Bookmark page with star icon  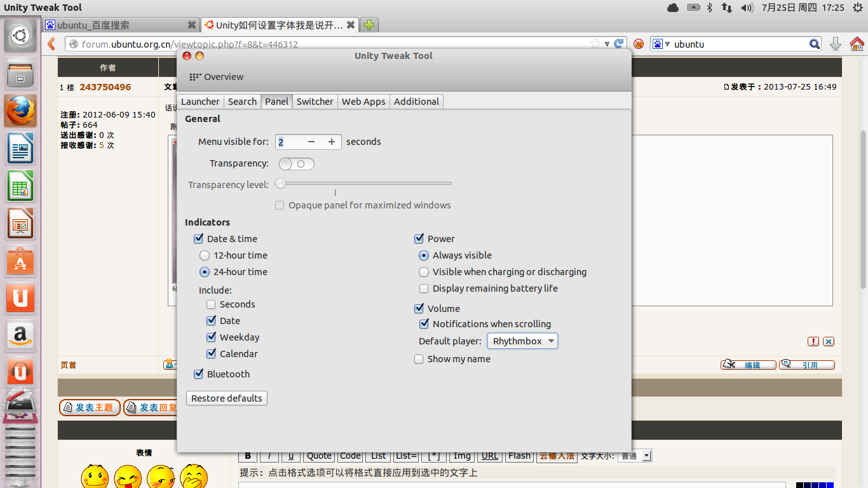tap(595, 44)
